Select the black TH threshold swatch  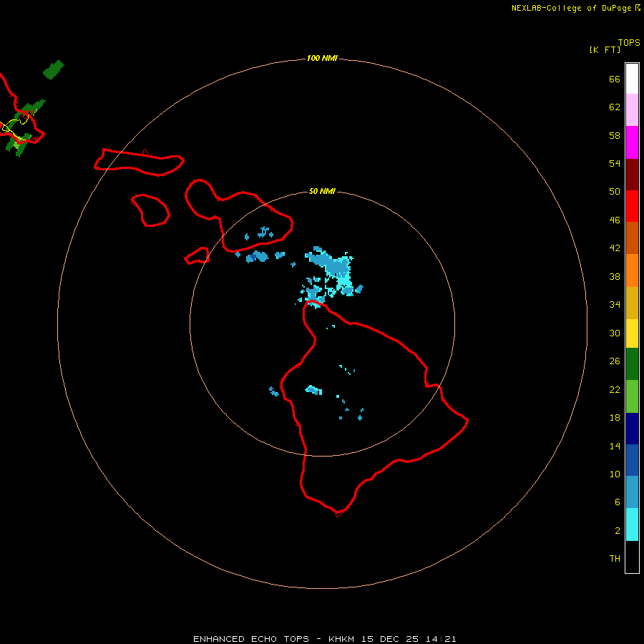(632, 557)
